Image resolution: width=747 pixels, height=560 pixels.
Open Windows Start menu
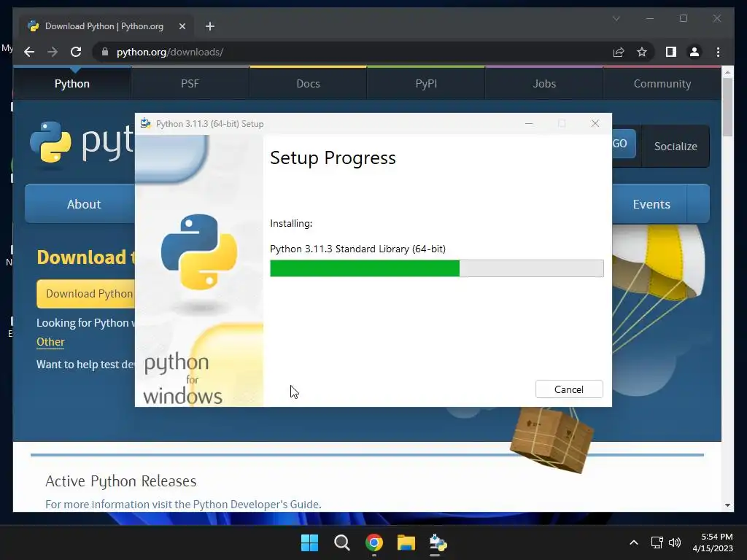coord(309,542)
